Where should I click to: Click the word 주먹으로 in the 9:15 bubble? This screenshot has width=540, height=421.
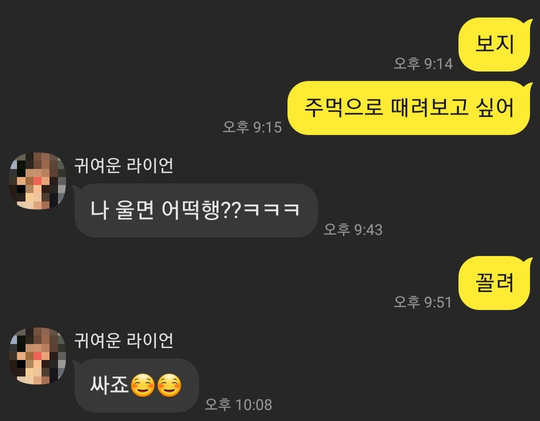tap(343, 107)
